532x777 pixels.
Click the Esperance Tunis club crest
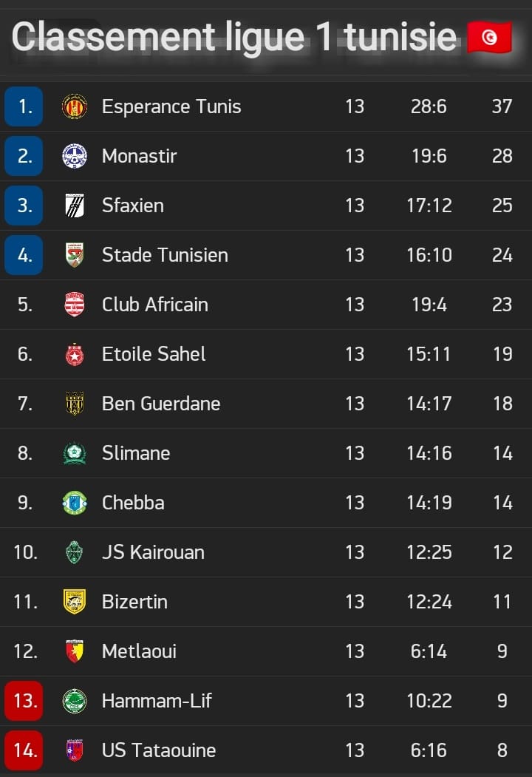click(x=75, y=106)
